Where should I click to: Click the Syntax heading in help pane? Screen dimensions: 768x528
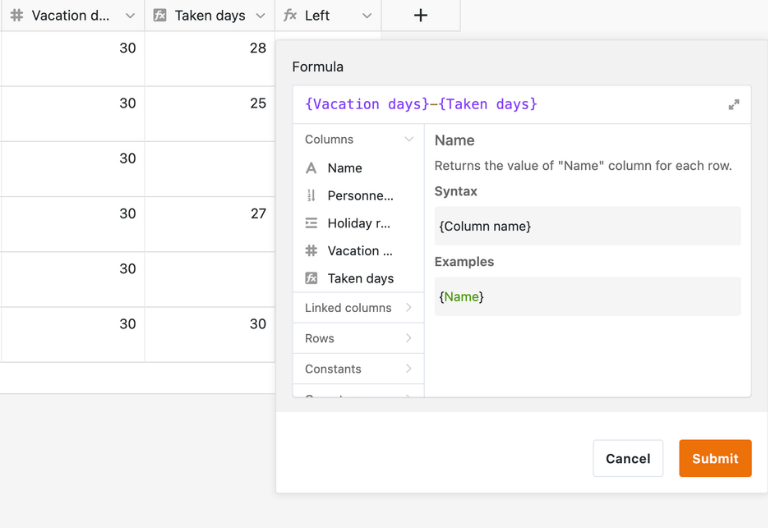tap(456, 191)
